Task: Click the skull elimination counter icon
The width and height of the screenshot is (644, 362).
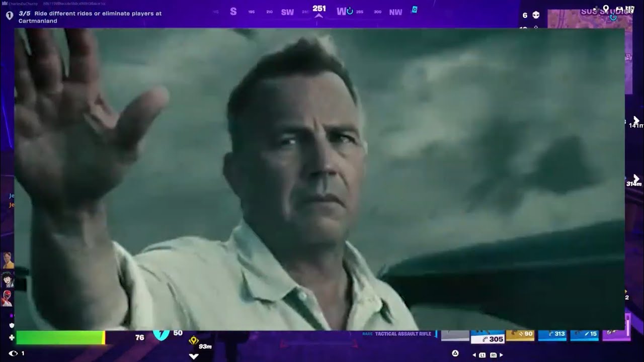Action: (536, 15)
